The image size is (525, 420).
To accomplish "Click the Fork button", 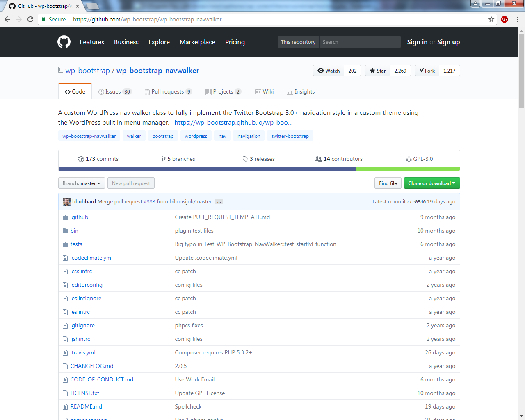I will (427, 71).
